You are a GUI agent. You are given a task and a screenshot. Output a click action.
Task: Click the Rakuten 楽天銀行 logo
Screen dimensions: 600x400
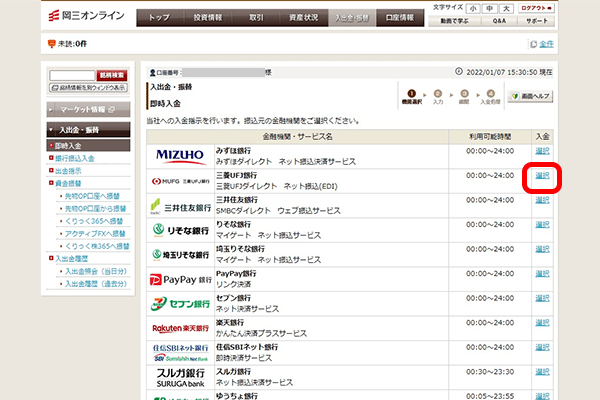[181, 328]
